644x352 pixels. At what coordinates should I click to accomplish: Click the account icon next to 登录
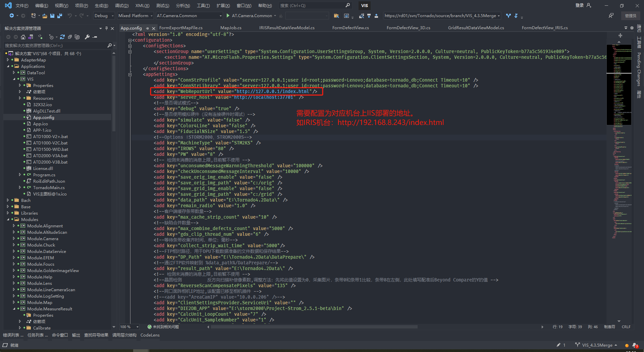tap(589, 5)
